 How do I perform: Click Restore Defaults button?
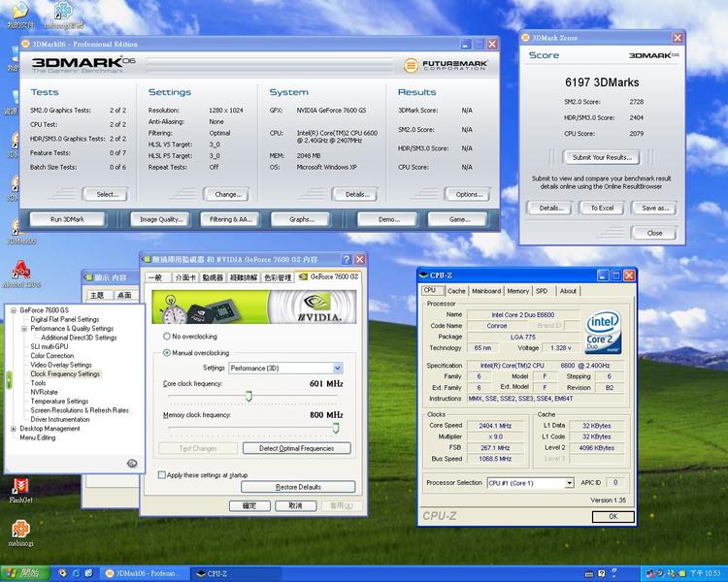(x=298, y=487)
